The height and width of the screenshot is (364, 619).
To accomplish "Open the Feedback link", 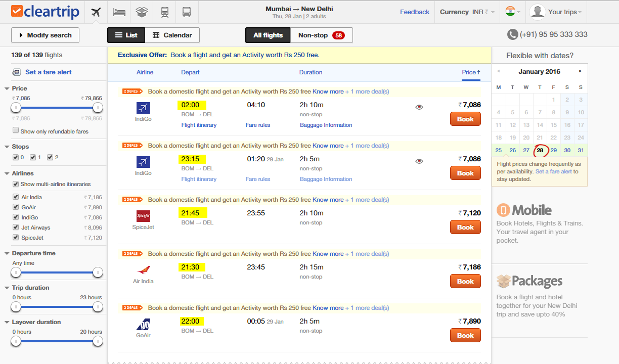I will [x=415, y=12].
